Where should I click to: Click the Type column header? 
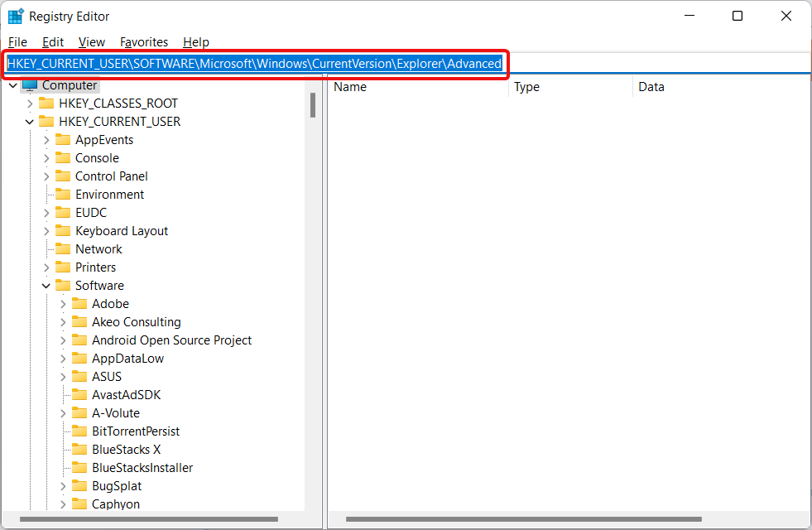pos(570,86)
